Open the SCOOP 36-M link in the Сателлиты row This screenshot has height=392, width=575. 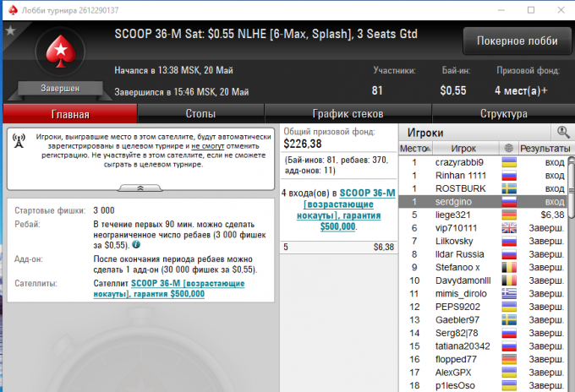pyautogui.click(x=169, y=289)
